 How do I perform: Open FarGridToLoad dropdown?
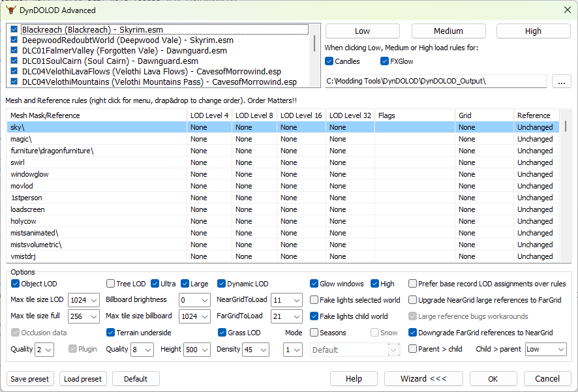coord(286,316)
